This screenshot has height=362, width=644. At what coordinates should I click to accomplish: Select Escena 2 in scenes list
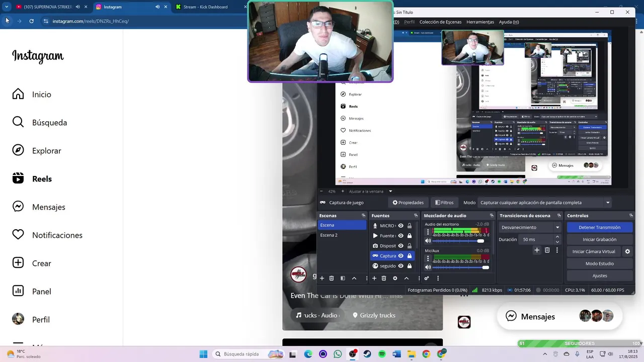click(x=342, y=235)
